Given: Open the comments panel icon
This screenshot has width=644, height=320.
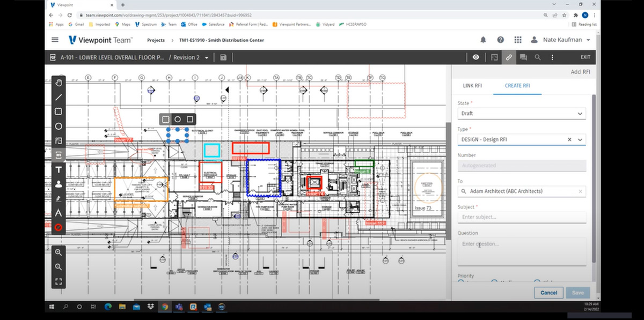Looking at the screenshot, I should click(523, 57).
